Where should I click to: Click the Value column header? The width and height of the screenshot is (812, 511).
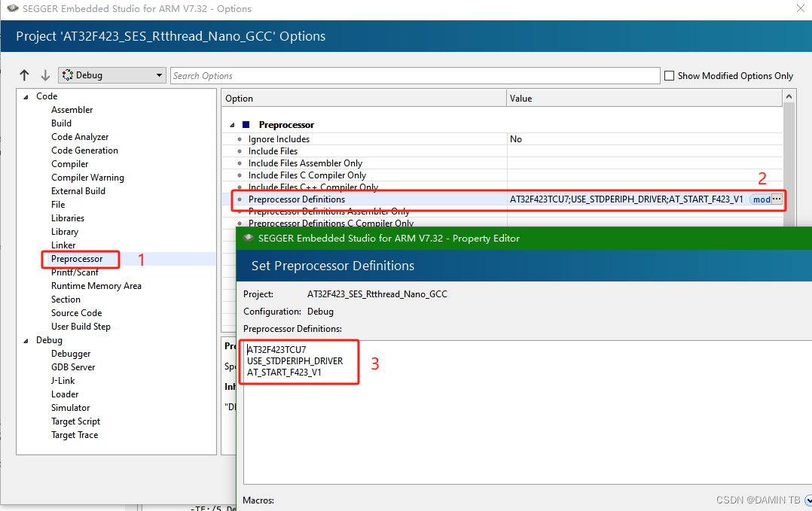(x=644, y=99)
